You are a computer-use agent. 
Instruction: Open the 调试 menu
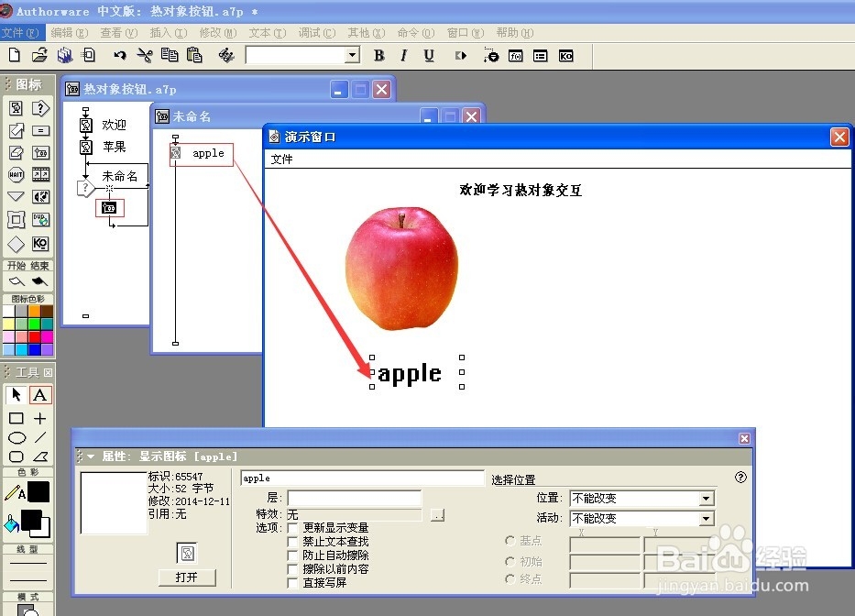click(x=316, y=33)
